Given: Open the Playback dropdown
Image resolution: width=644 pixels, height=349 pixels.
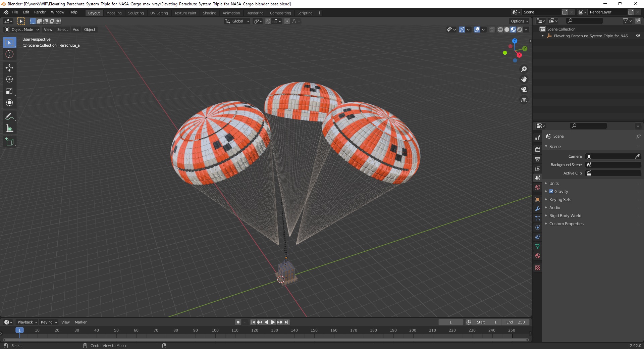Looking at the screenshot, I should tap(27, 322).
